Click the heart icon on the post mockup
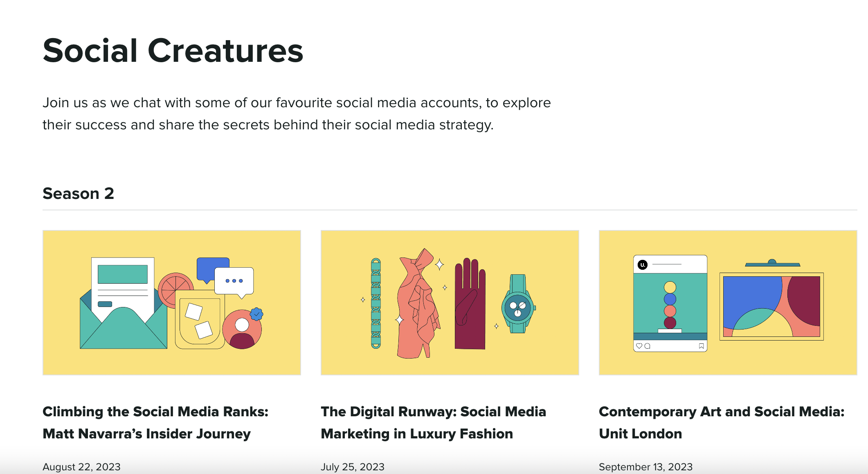Image resolution: width=868 pixels, height=474 pixels. 639,346
